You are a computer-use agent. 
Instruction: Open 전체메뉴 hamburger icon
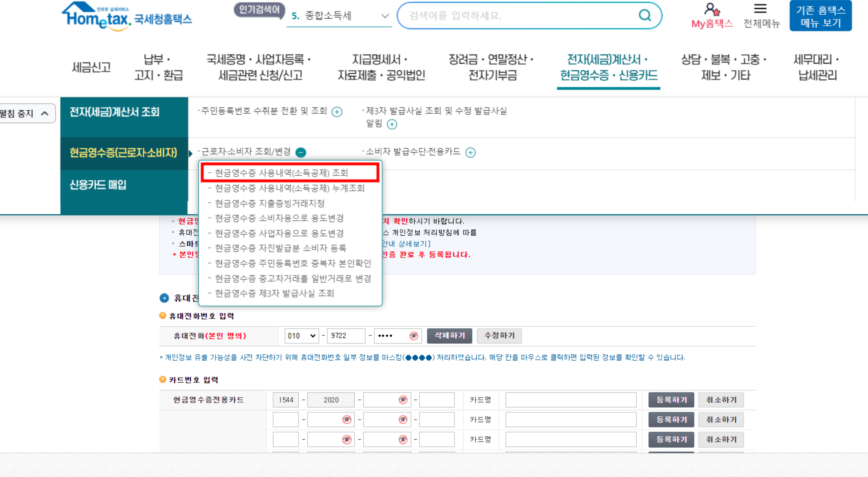(760, 9)
